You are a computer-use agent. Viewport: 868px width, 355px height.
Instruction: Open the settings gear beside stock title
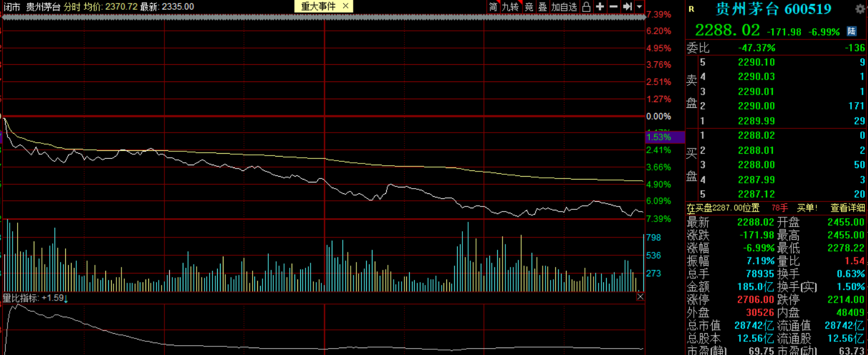(860, 9)
